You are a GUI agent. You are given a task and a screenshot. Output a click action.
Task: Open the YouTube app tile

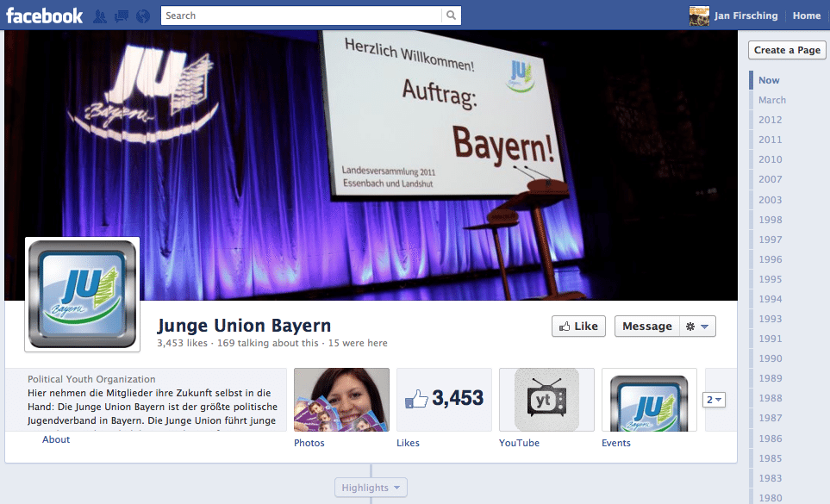546,400
